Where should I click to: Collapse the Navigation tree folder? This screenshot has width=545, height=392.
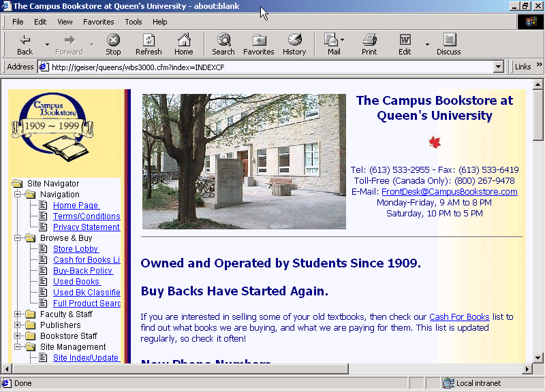tap(17, 195)
